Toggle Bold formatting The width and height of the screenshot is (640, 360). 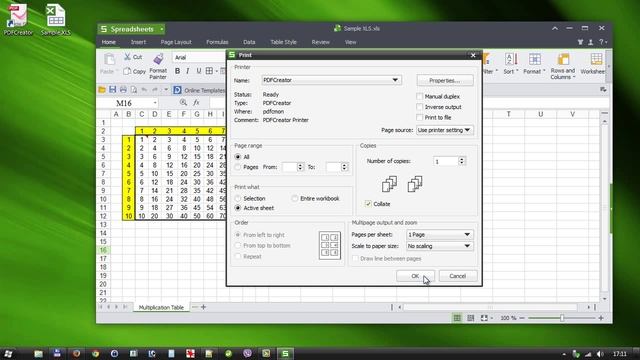pyautogui.click(x=177, y=71)
